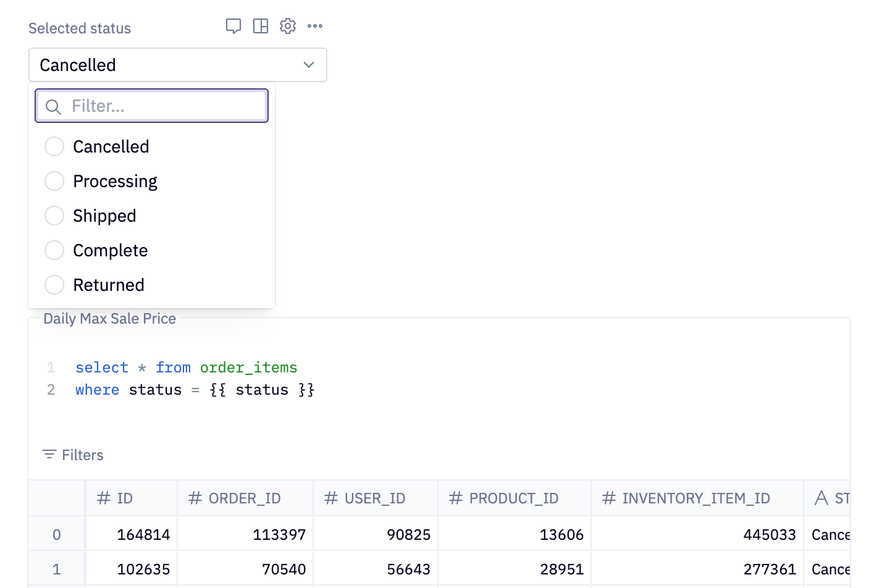Click the hash icon beside ORDER_ID
Screen dimensions: 882x588
coord(195,498)
